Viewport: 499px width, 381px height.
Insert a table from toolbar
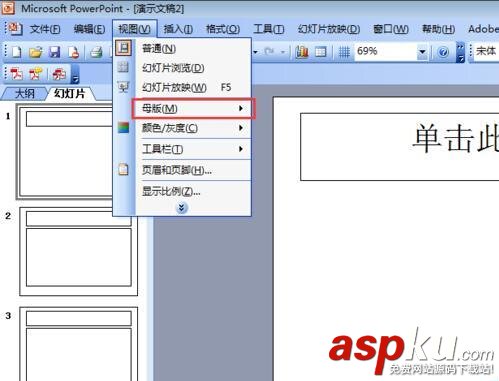[321, 52]
